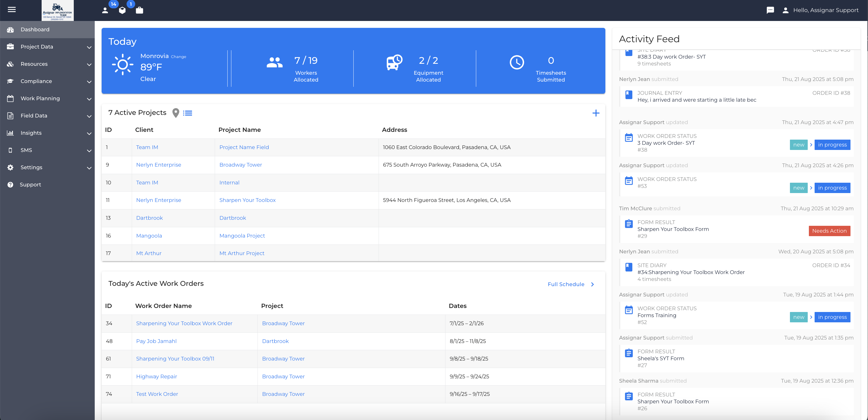Click the profile icon next to Hello, Assignar Support
Viewport: 868px width, 420px height.
pos(785,10)
